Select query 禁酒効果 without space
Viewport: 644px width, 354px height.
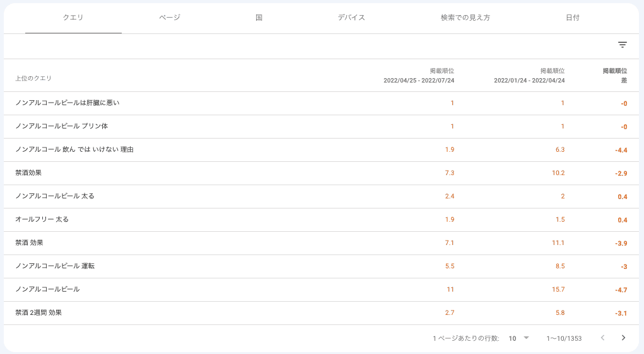click(x=28, y=173)
